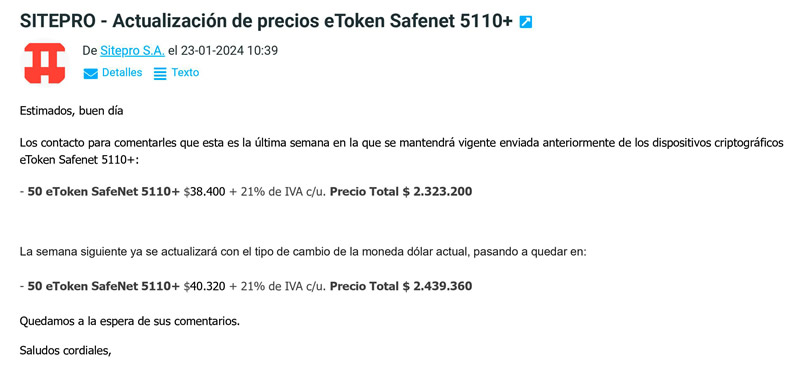800x379 pixels.
Task: Click the lines icon beside Texto
Action: tap(160, 74)
